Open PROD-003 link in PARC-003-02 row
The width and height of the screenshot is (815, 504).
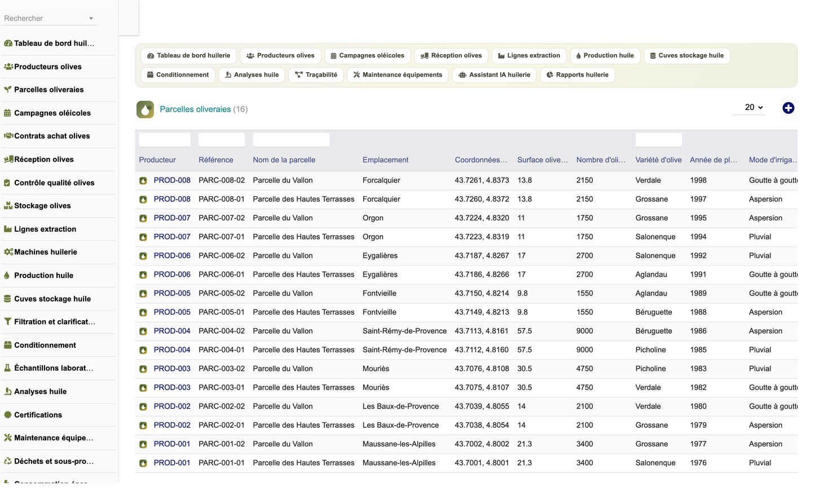(172, 369)
